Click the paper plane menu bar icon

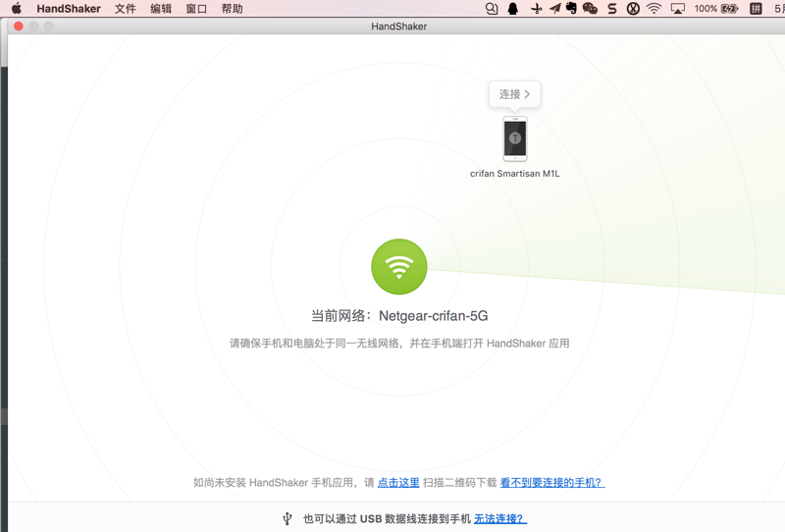[554, 9]
